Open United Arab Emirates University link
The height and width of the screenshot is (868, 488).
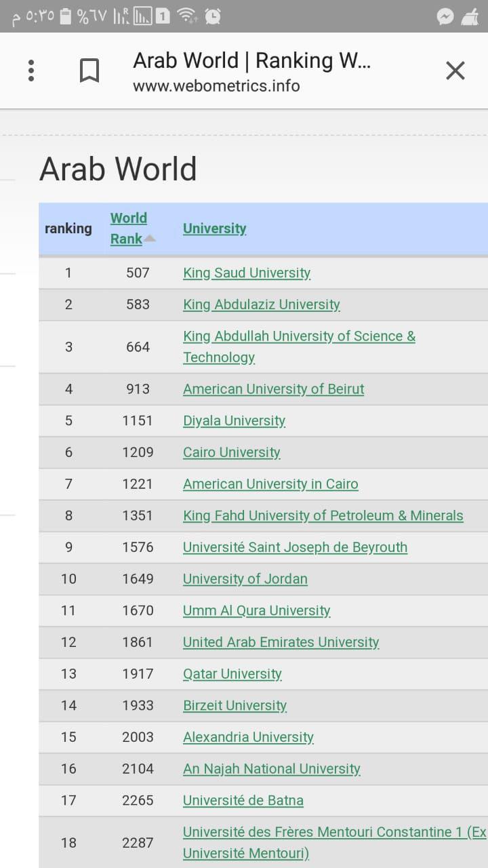(x=281, y=642)
